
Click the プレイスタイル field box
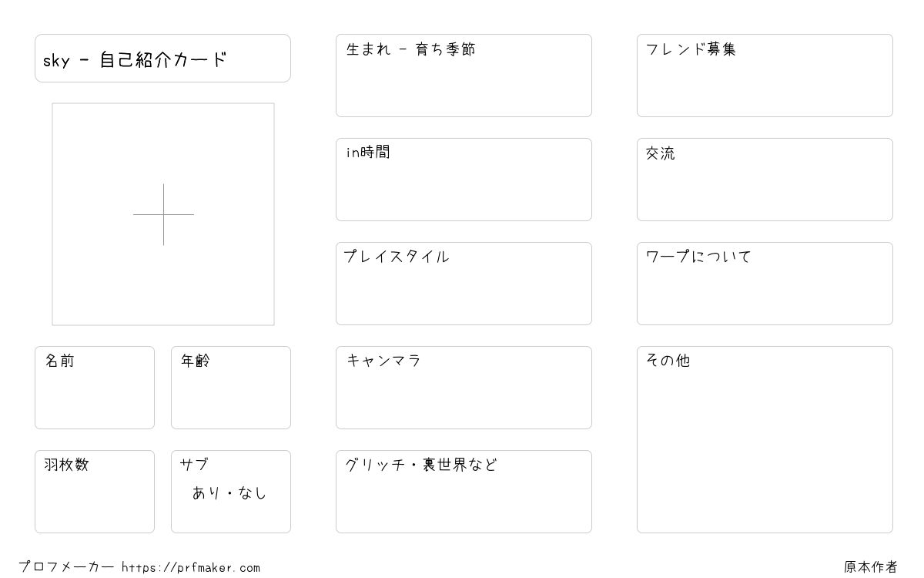(x=464, y=284)
